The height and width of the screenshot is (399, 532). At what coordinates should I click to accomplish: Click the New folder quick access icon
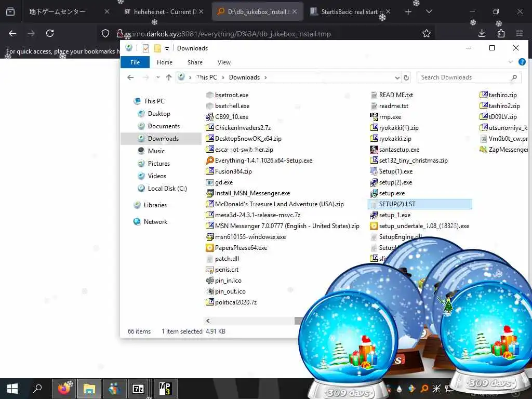click(x=157, y=48)
